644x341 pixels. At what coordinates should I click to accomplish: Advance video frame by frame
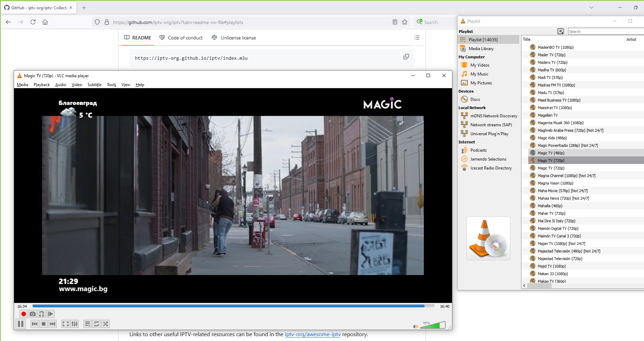[x=50, y=314]
